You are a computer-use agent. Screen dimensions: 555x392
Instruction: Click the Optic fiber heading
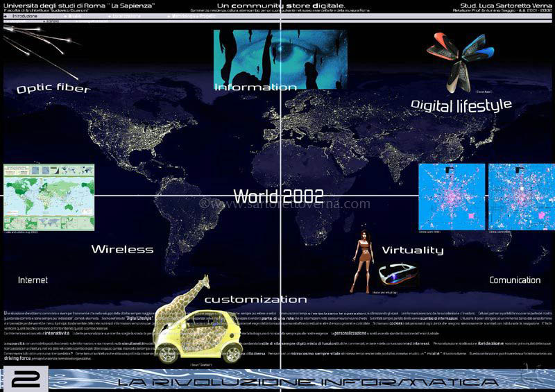click(53, 89)
